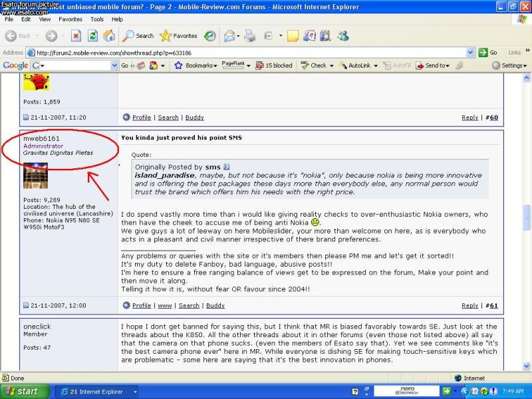The height and width of the screenshot is (399, 532).
Task: Open the yellow Discuss note icon
Action: point(293,36)
